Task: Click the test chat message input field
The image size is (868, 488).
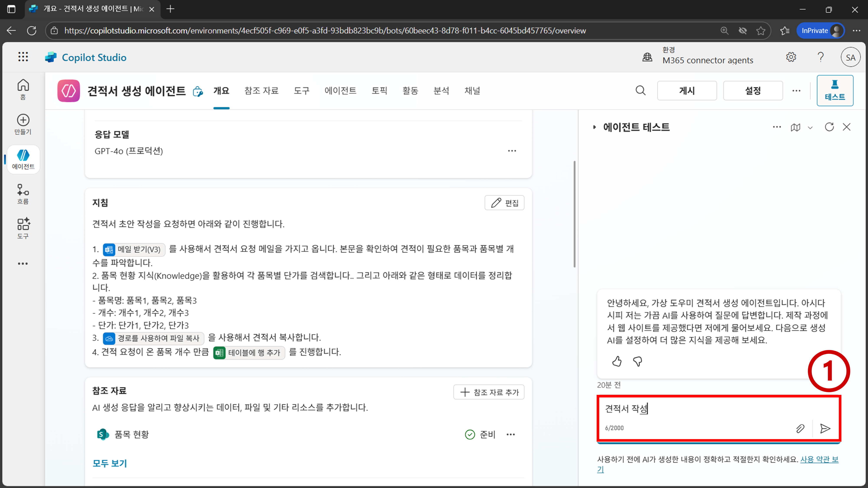Action: 708,409
